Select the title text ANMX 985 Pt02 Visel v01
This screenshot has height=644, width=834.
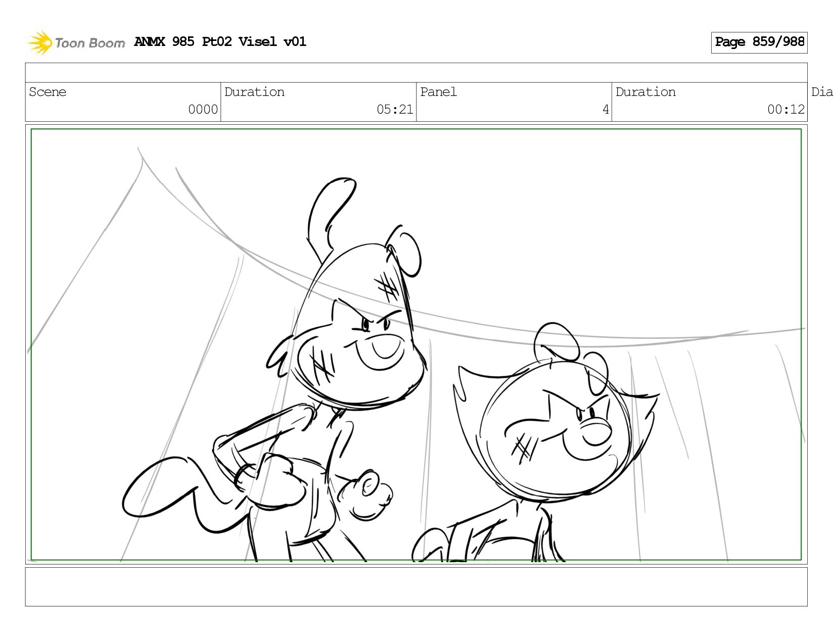[220, 42]
